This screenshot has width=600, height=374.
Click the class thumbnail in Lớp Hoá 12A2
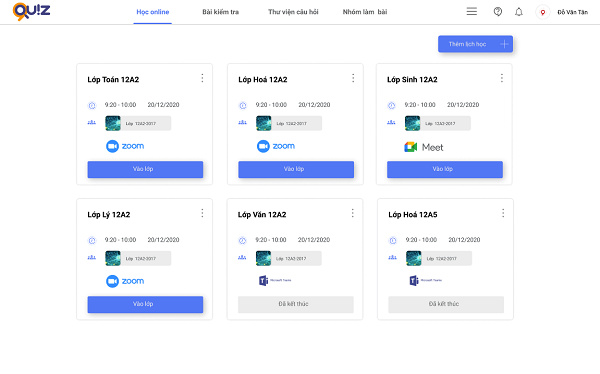coord(263,123)
